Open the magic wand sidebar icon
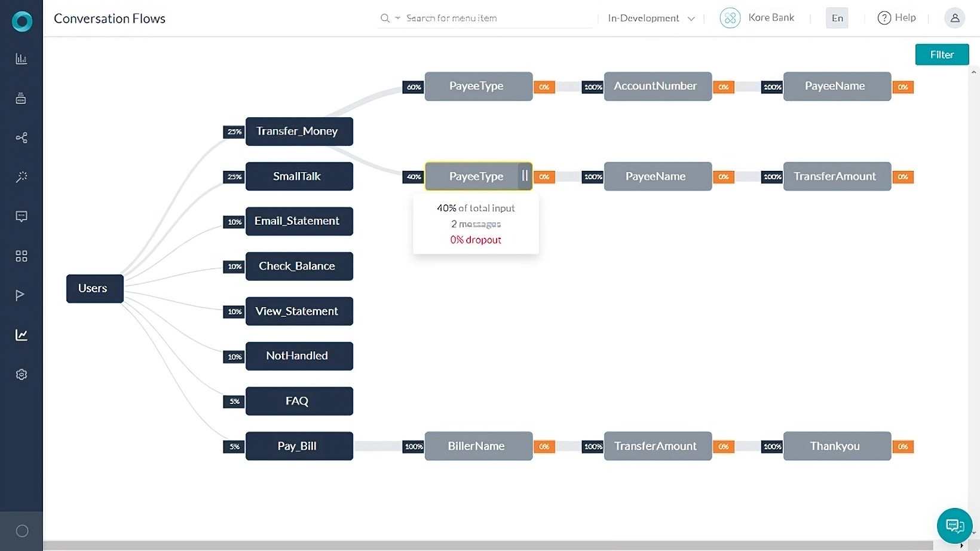The width and height of the screenshot is (980, 551). tap(22, 177)
